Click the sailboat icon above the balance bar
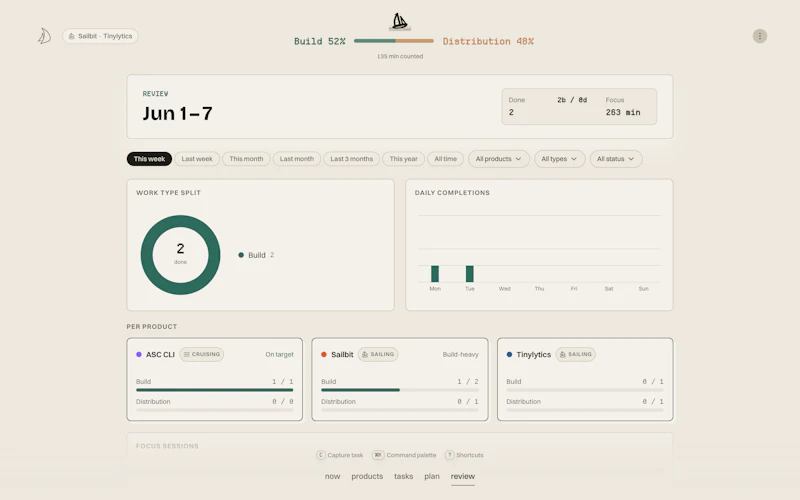 [399, 21]
